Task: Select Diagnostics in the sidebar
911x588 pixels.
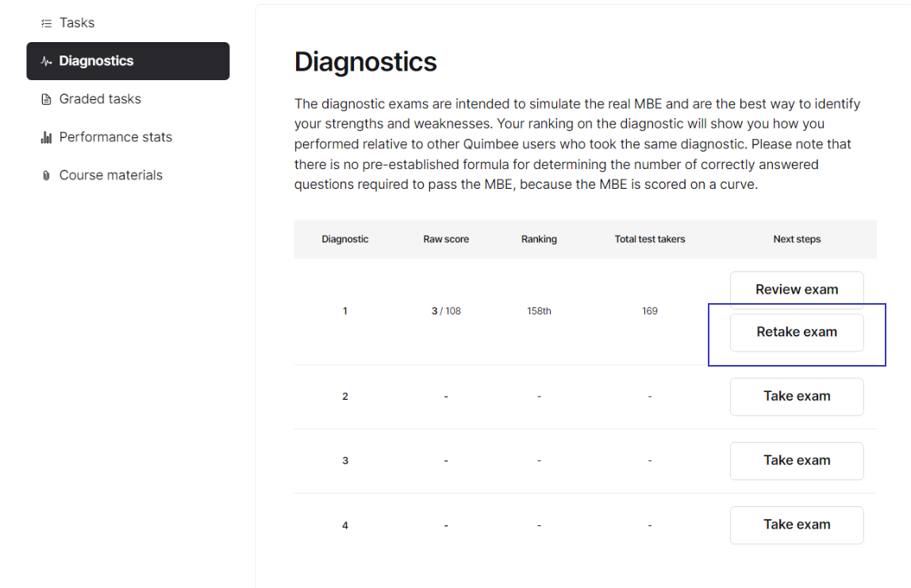Action: (128, 61)
